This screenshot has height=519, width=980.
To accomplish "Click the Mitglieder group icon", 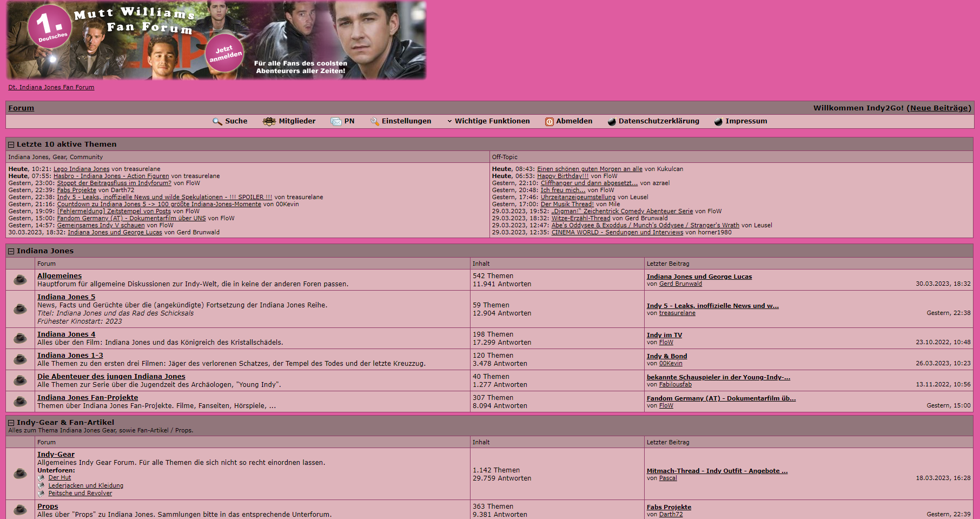I will (x=269, y=122).
